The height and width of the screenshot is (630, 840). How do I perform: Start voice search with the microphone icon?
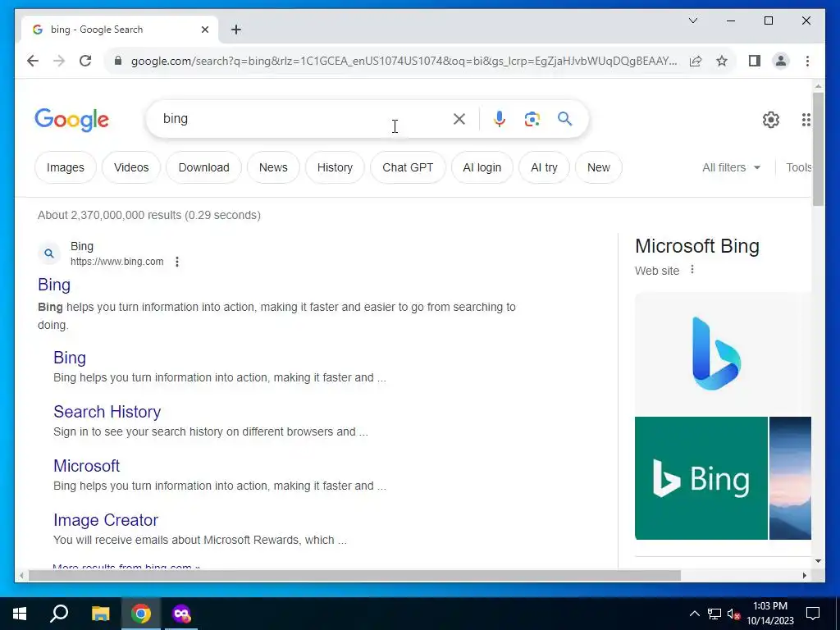pos(500,119)
